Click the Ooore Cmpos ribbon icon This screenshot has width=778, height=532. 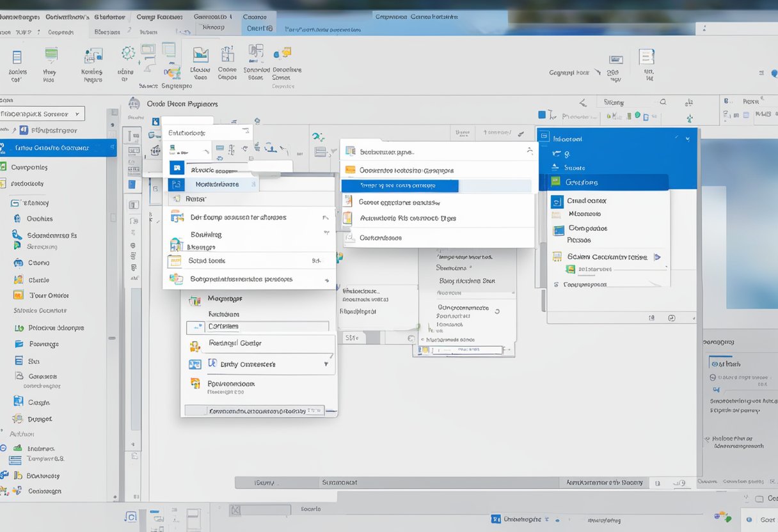click(x=227, y=54)
